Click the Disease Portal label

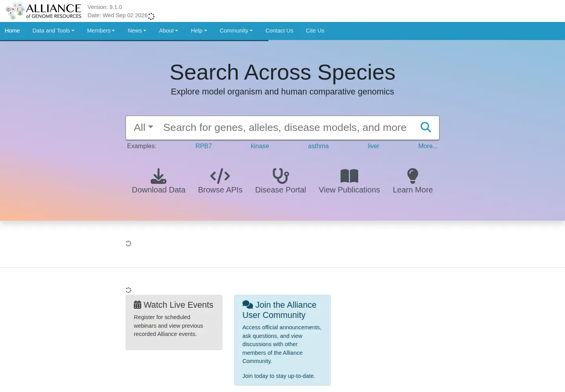[x=281, y=190]
